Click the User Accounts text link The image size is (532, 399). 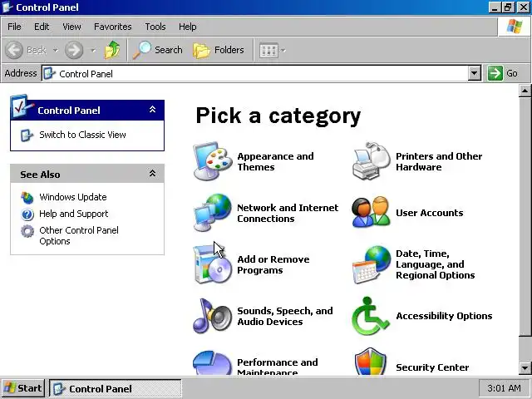coord(430,213)
